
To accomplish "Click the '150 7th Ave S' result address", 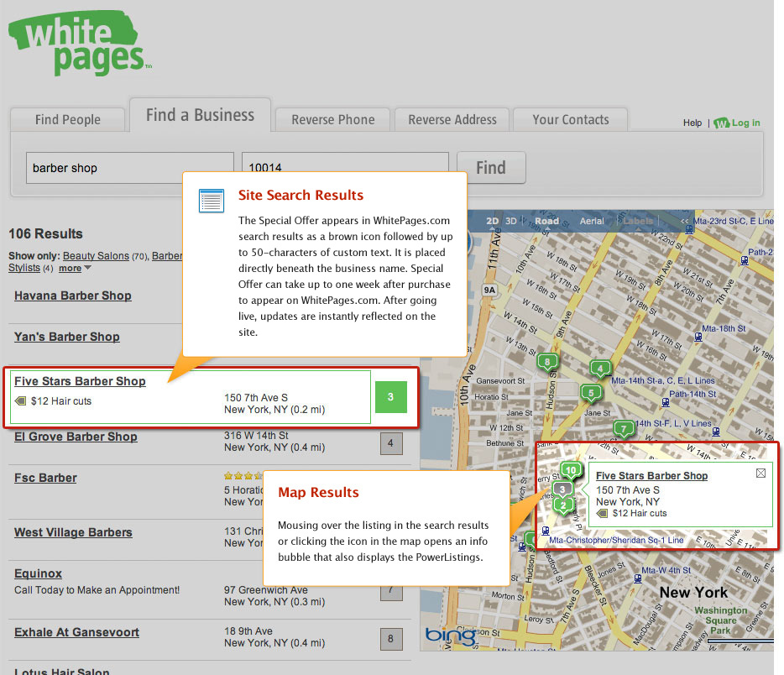I will [256, 397].
